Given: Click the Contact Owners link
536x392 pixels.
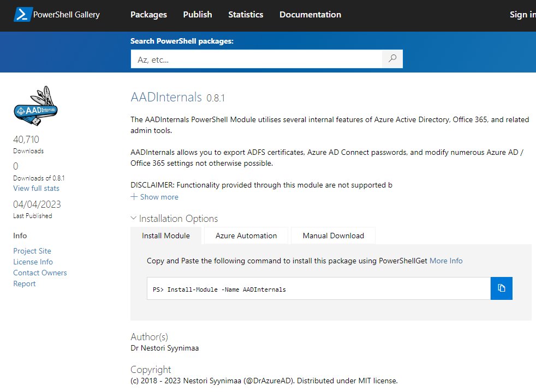Looking at the screenshot, I should [40, 273].
